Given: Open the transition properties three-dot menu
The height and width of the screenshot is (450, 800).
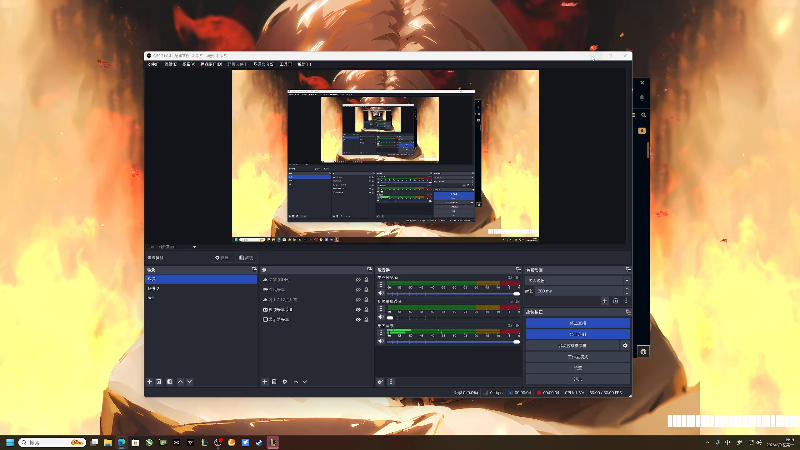Looking at the screenshot, I should [x=626, y=301].
